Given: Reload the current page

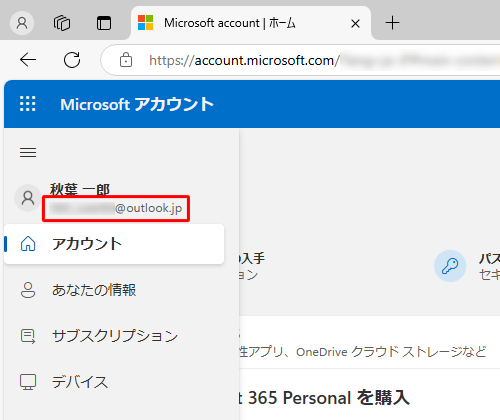Looking at the screenshot, I should click(72, 60).
